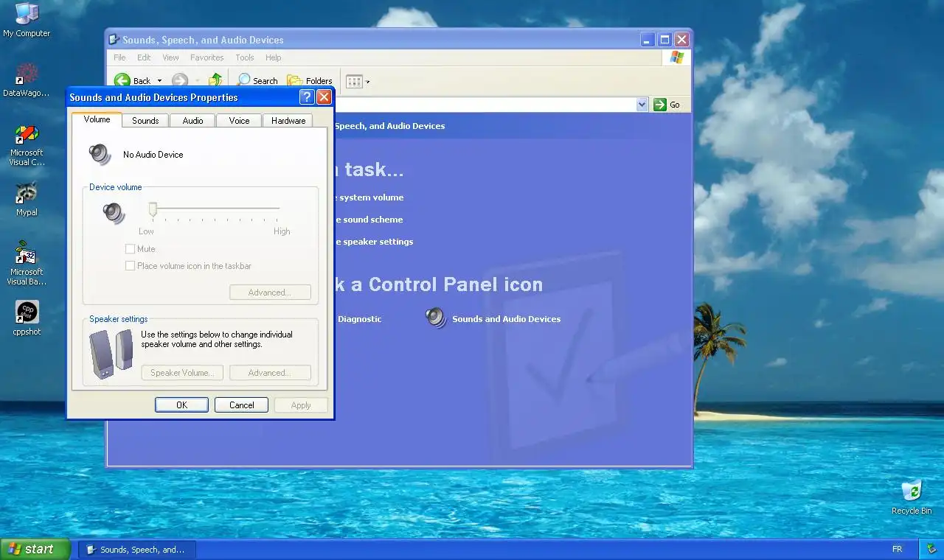Viewport: 944px width, 560px height.
Task: Click the sound scheme task link
Action: 369,220
